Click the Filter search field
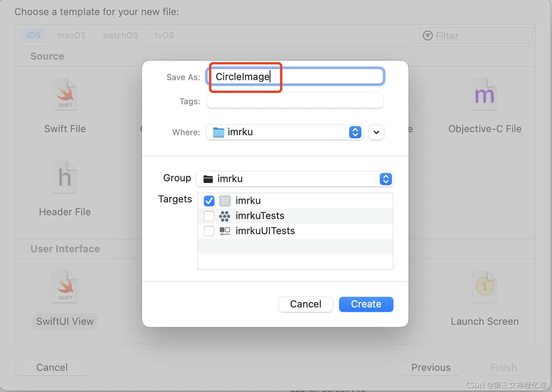The height and width of the screenshot is (392, 552). (x=476, y=35)
